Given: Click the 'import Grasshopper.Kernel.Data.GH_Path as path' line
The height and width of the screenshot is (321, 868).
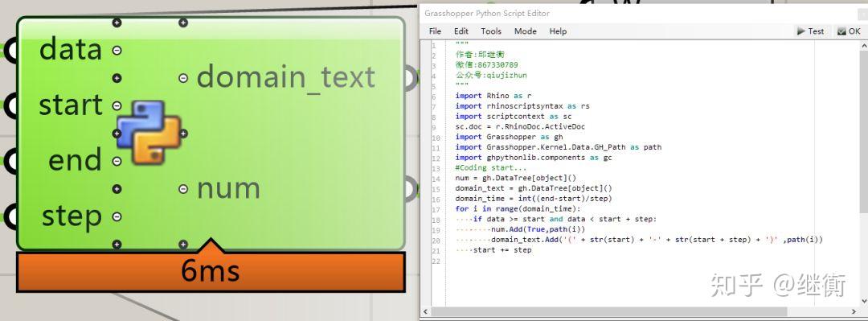Looking at the screenshot, I should coord(558,147).
